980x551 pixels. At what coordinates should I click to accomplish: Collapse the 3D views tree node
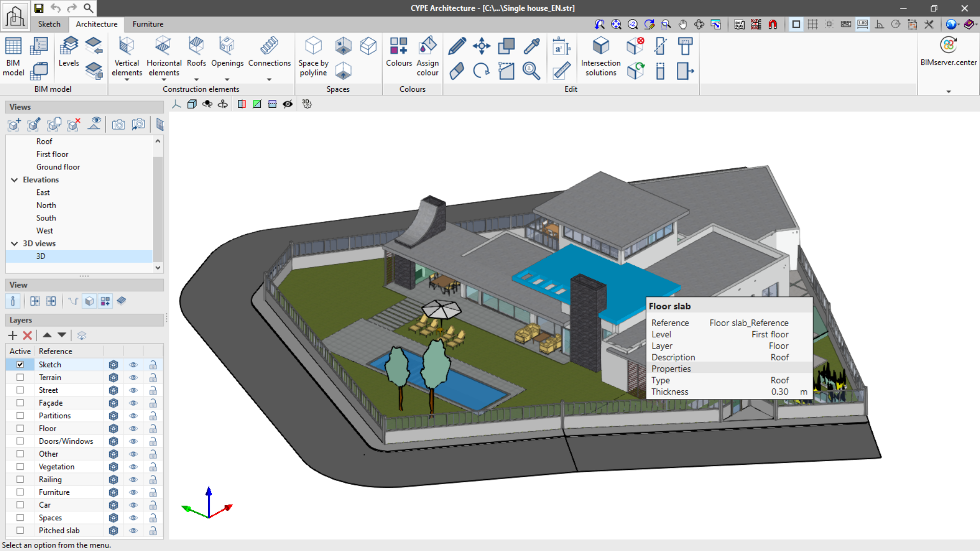[14, 243]
